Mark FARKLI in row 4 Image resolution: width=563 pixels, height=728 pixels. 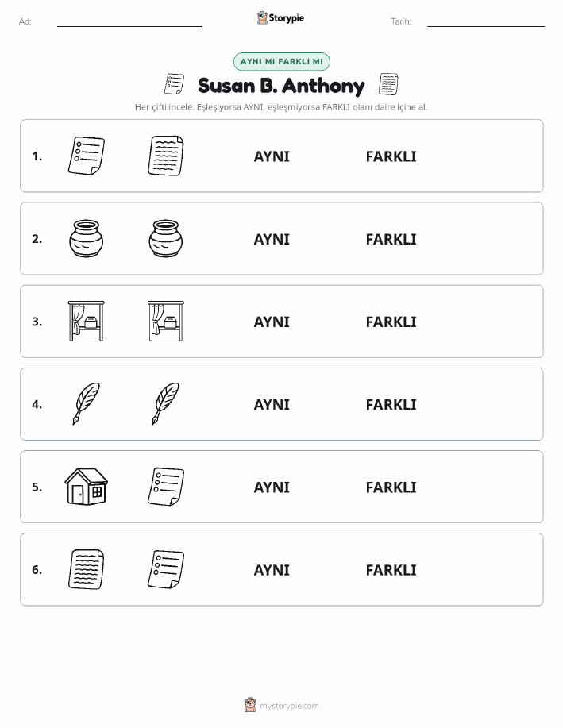pos(391,404)
